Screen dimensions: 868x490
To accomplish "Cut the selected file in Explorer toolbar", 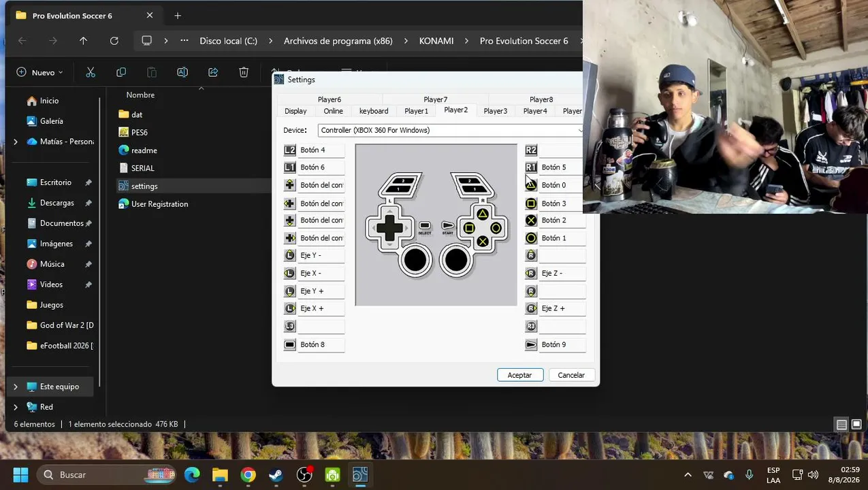I will [x=91, y=72].
